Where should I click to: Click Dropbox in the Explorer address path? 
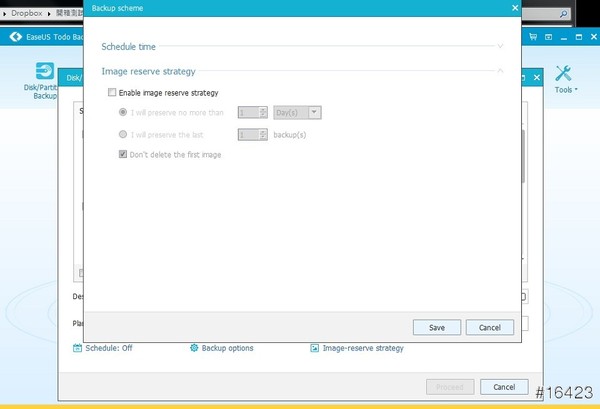click(x=27, y=13)
